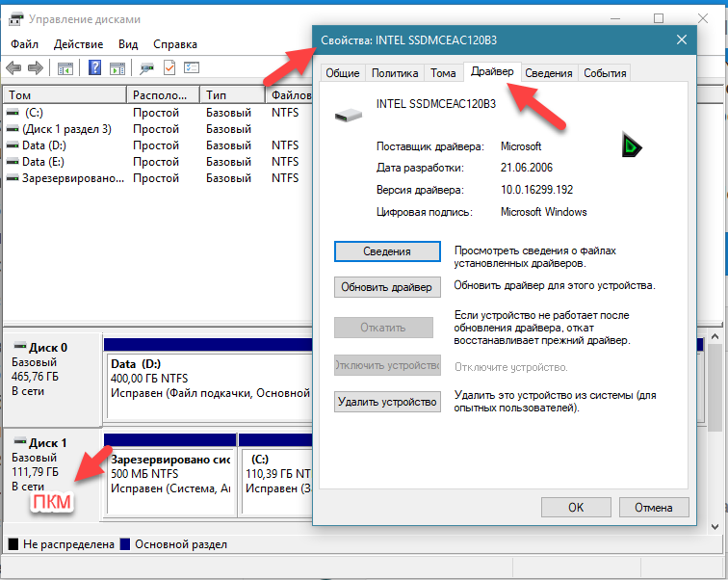Sort by the Том column header
The width and height of the screenshot is (728, 580).
click(65, 94)
